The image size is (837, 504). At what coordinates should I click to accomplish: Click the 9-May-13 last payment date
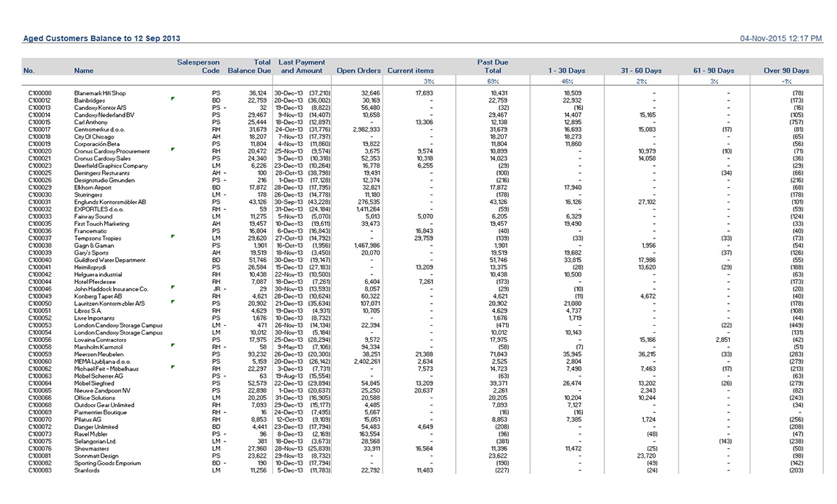291,347
